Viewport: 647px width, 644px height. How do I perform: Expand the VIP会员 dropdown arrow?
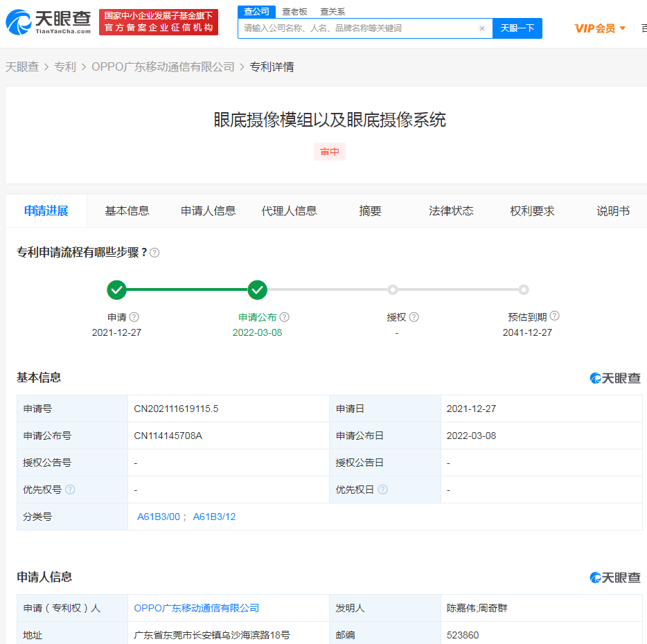click(623, 28)
